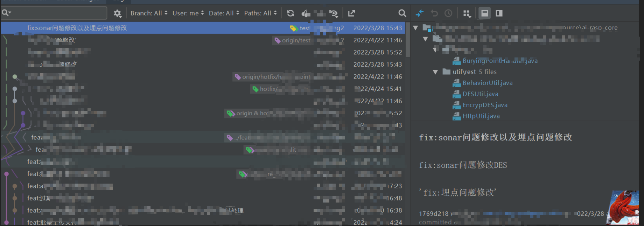Collapse the ai-rasp-core root node
644x226 pixels.
coord(416,28)
